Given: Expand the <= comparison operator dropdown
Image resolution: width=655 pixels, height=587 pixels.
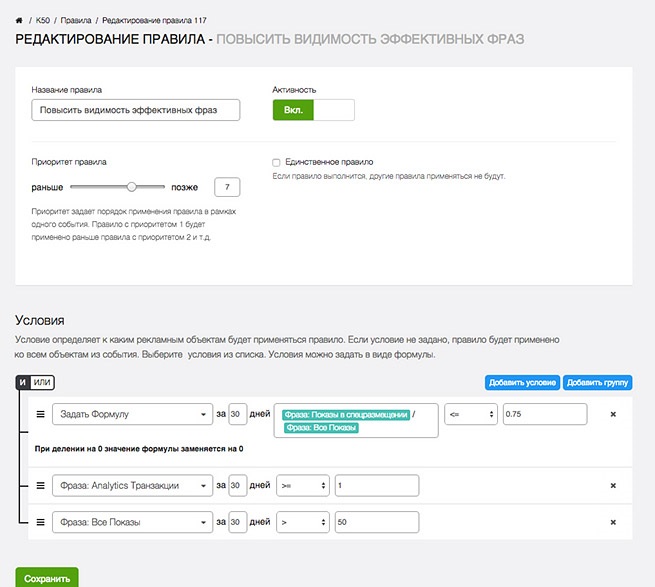Looking at the screenshot, I should [x=471, y=414].
